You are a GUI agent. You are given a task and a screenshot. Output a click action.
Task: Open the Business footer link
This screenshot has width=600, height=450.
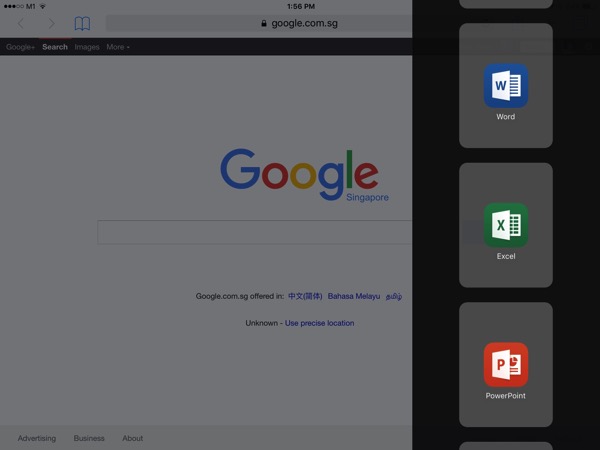[89, 438]
